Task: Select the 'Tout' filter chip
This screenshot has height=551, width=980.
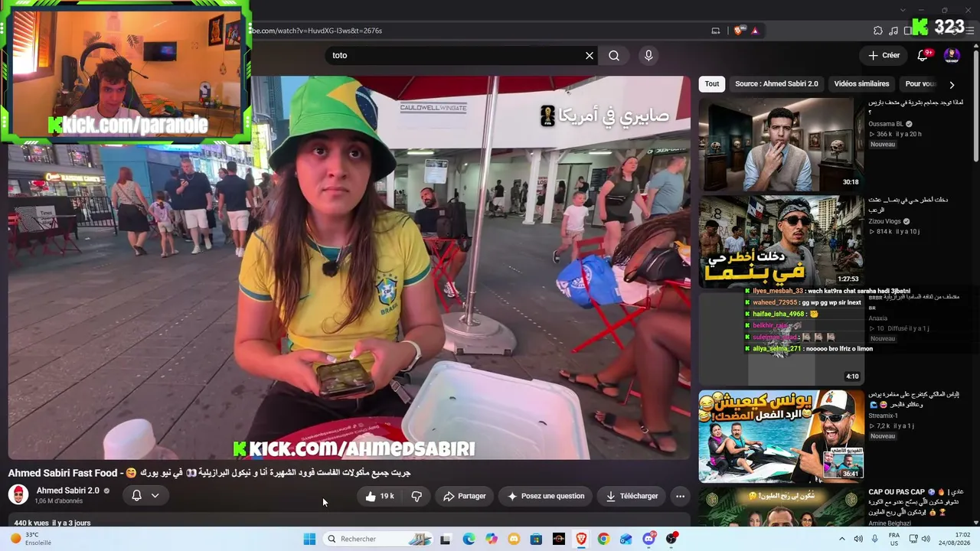Action: click(712, 84)
